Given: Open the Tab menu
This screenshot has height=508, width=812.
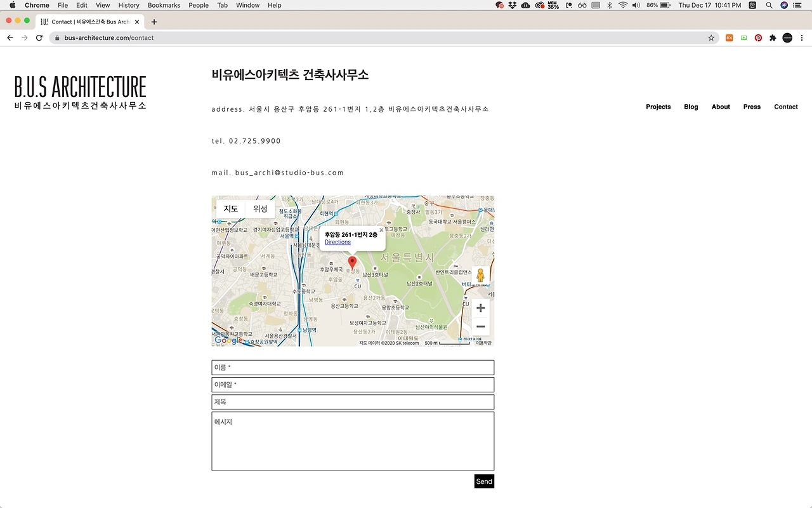Looking at the screenshot, I should (222, 5).
